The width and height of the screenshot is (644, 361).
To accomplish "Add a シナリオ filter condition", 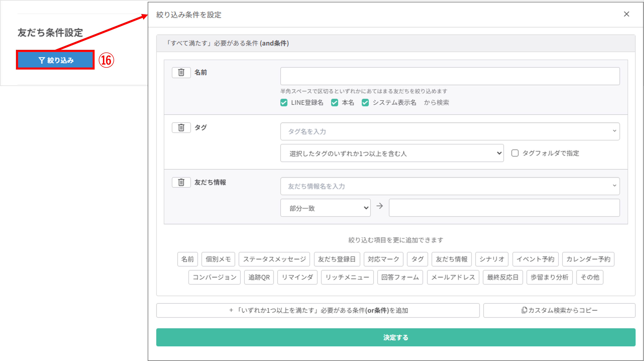I will click(x=492, y=259).
